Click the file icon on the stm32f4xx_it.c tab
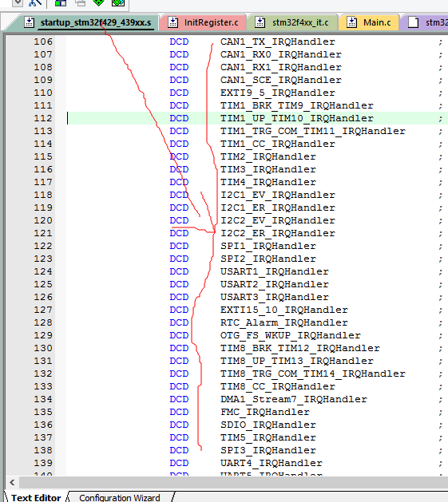The image size is (448, 502). pyautogui.click(x=260, y=22)
